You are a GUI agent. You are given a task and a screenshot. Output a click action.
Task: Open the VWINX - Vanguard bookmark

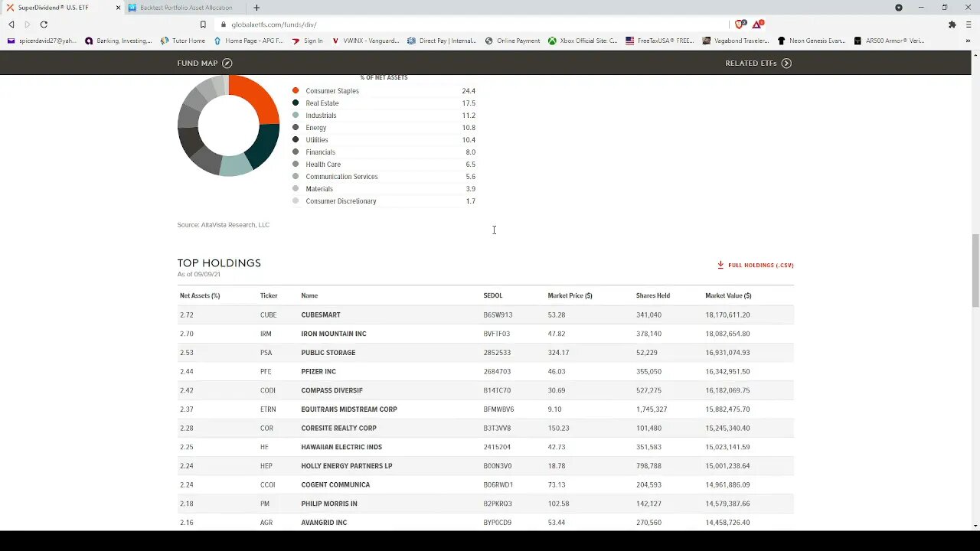[366, 41]
